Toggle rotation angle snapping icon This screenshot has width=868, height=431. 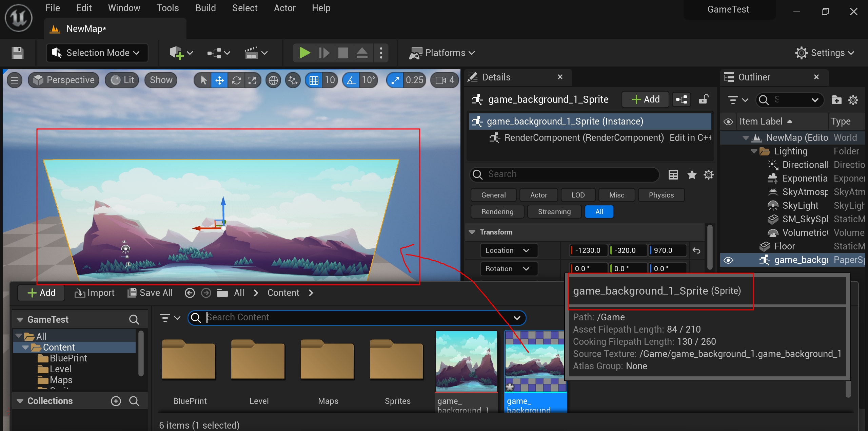(351, 80)
